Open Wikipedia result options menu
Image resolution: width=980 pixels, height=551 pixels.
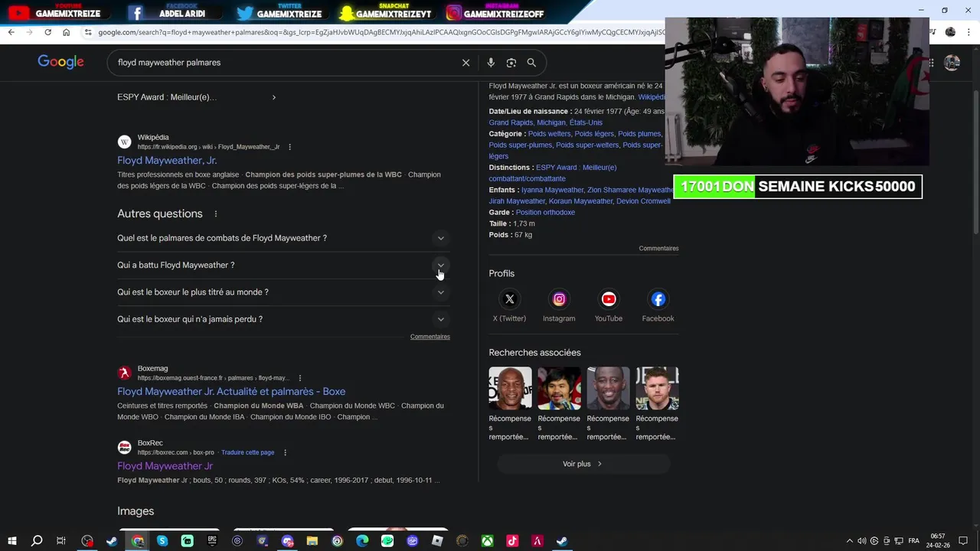point(289,147)
